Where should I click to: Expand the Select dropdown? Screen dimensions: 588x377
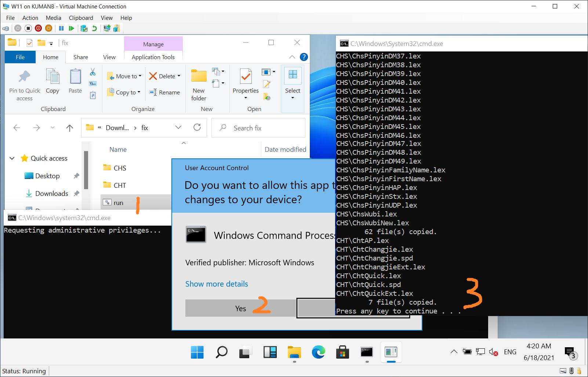(x=293, y=98)
